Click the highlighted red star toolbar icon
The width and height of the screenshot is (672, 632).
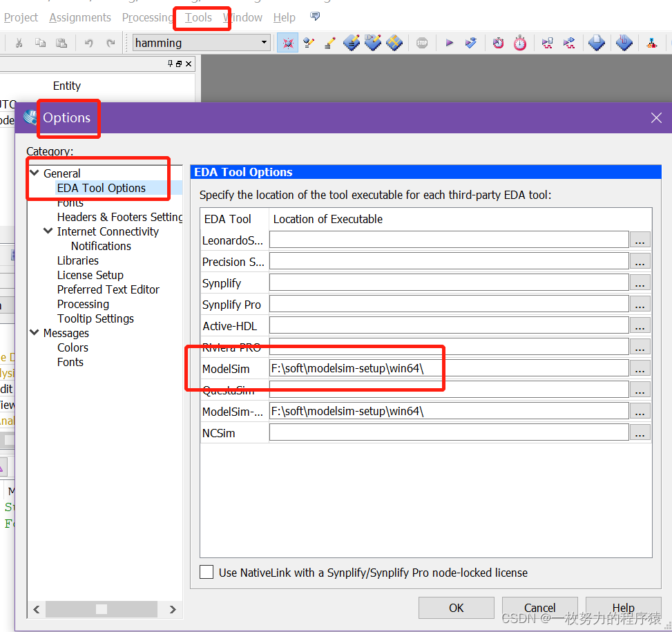coord(287,43)
